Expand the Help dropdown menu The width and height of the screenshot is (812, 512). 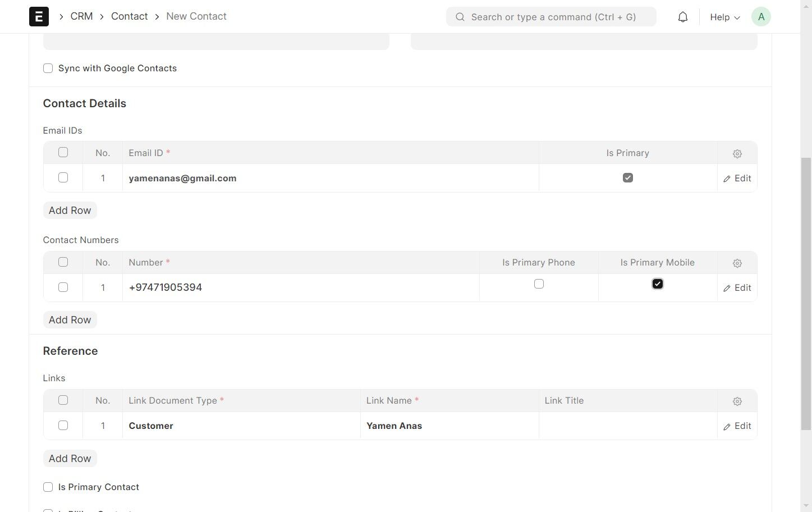coord(724,17)
